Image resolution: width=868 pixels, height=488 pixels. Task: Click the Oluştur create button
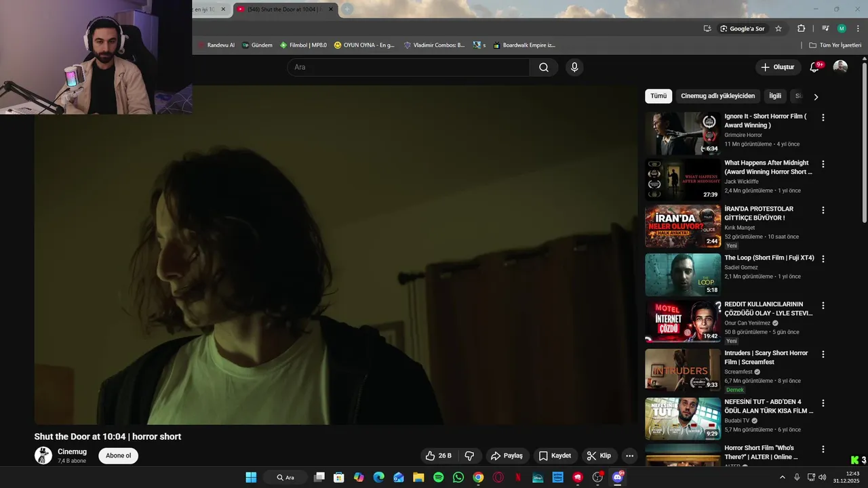click(x=777, y=67)
